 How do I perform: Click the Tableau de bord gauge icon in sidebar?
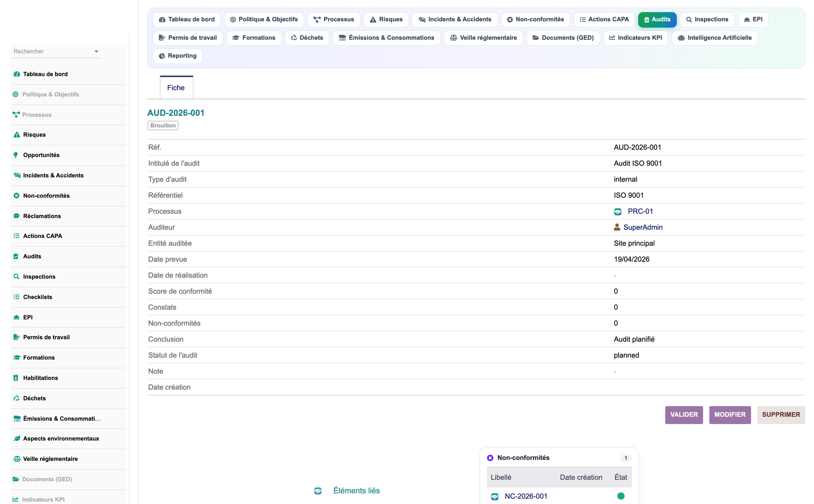point(17,74)
